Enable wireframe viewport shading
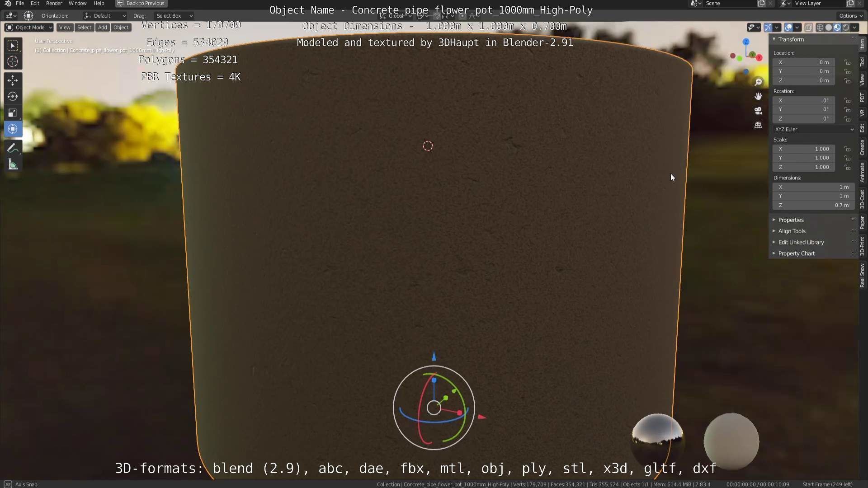The width and height of the screenshot is (868, 488). tap(820, 28)
